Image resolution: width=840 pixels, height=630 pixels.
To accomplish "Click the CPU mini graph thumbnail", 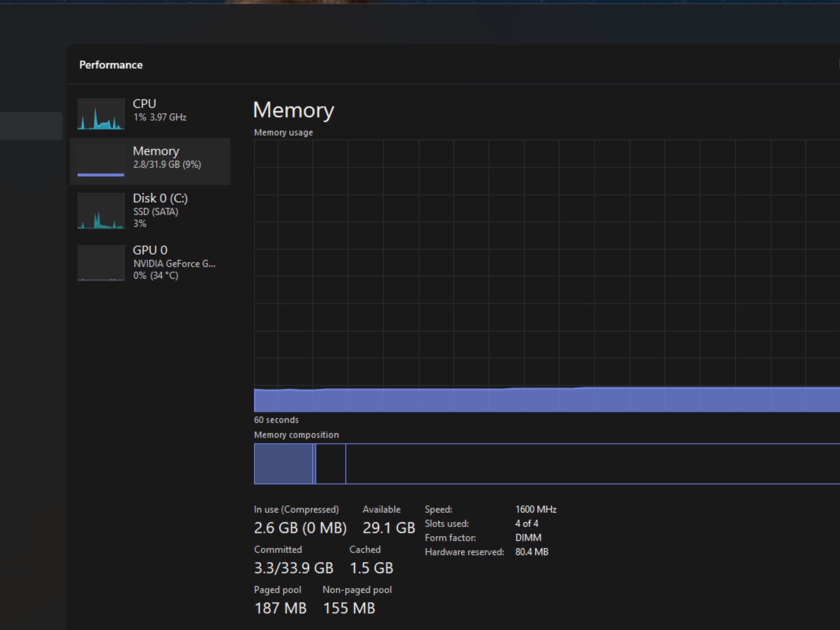I will click(101, 114).
